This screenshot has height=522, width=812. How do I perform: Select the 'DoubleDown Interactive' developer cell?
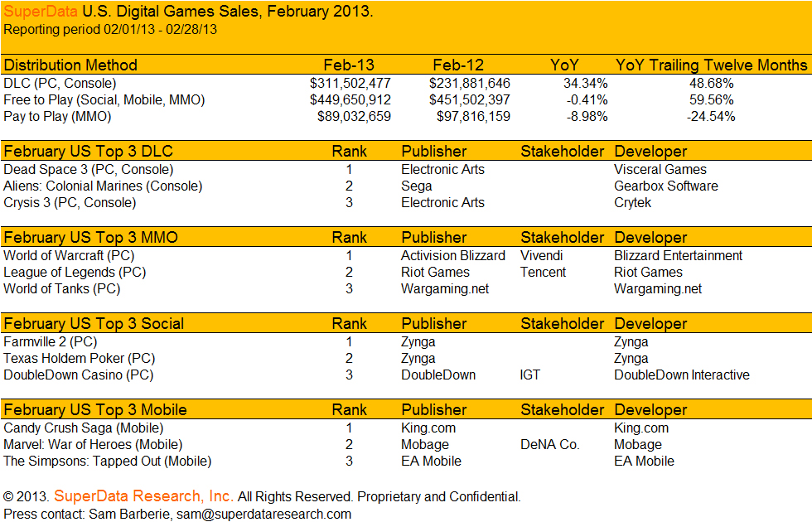(682, 375)
